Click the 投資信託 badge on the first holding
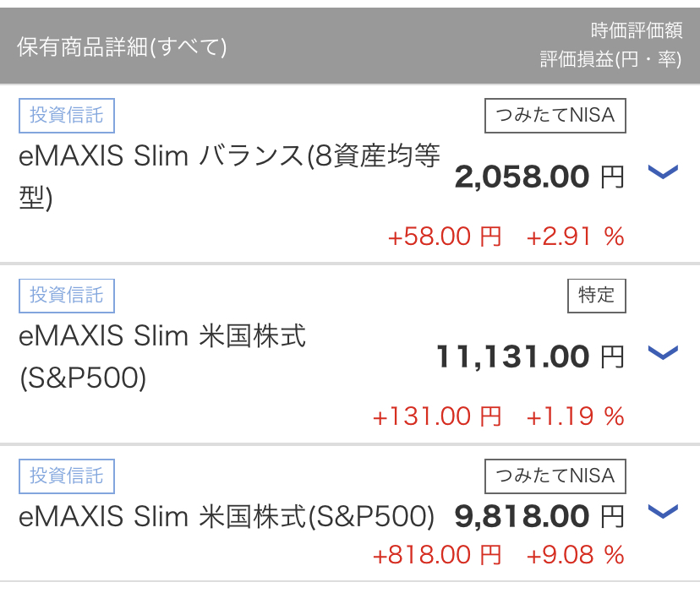The image size is (700, 593). coord(67,116)
